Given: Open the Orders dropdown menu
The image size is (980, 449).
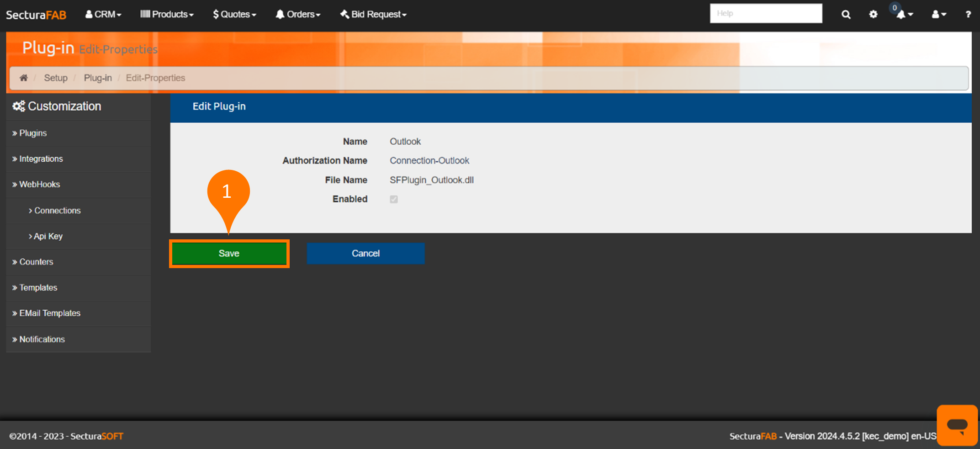Looking at the screenshot, I should (298, 14).
